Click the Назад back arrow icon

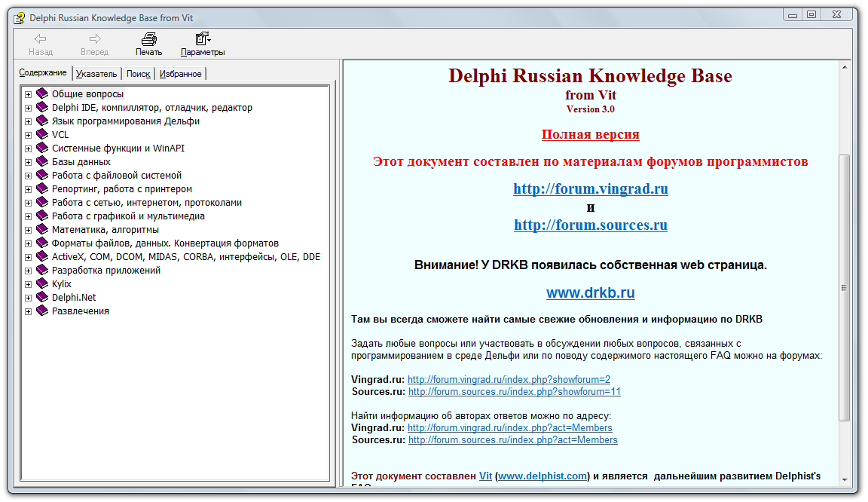[x=41, y=39]
